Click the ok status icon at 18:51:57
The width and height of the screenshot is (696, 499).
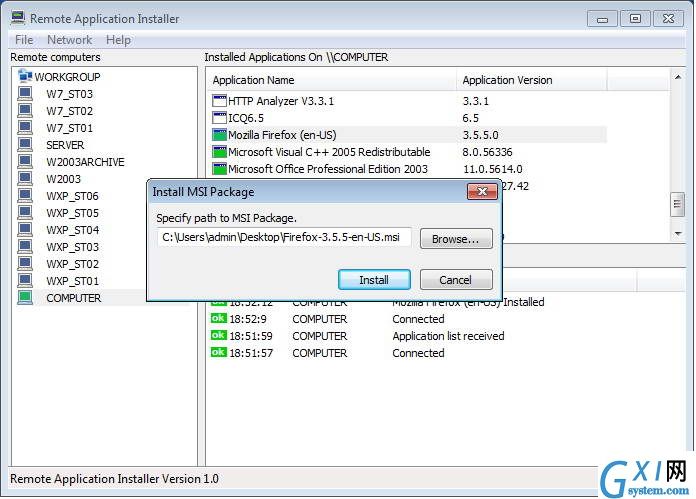[218, 352]
